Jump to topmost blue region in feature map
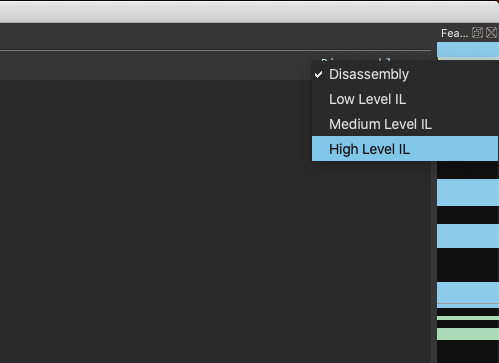The height and width of the screenshot is (363, 499). click(x=468, y=49)
